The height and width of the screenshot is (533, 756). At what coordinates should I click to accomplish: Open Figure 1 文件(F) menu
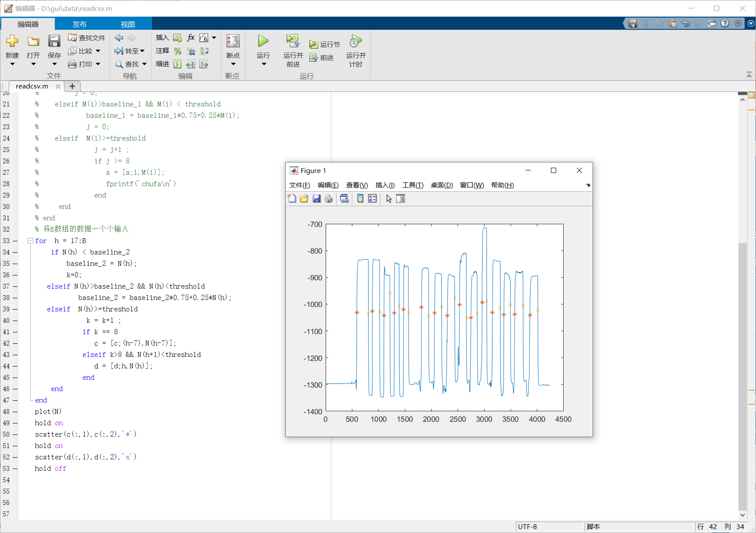300,185
